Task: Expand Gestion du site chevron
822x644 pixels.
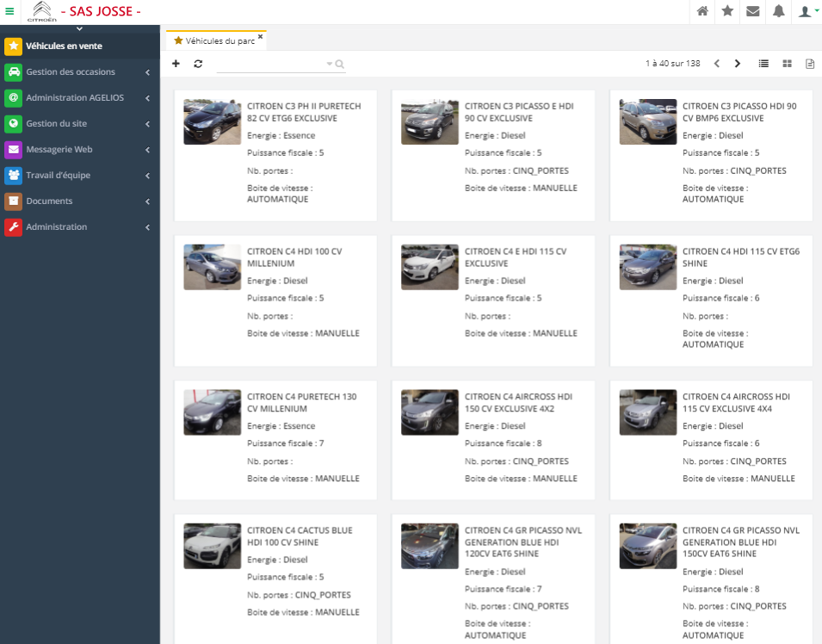Action: 148,124
